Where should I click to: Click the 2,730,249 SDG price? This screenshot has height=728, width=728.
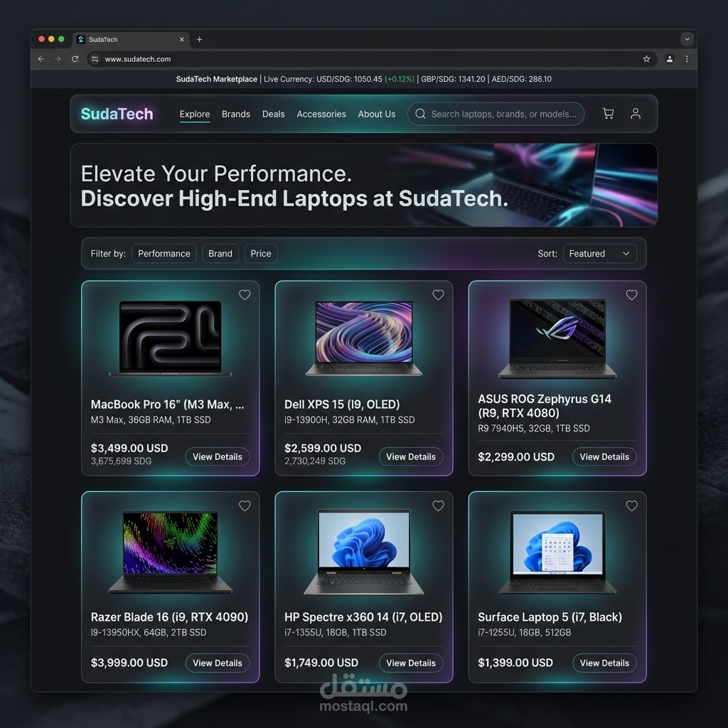coord(315,461)
